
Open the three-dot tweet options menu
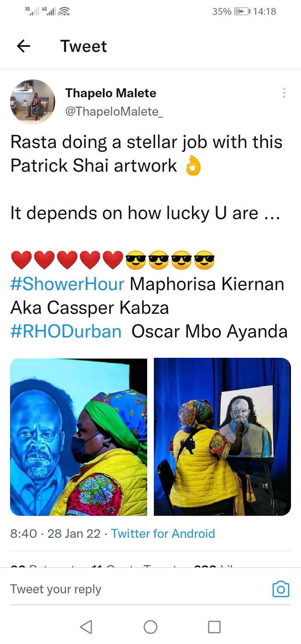284,93
